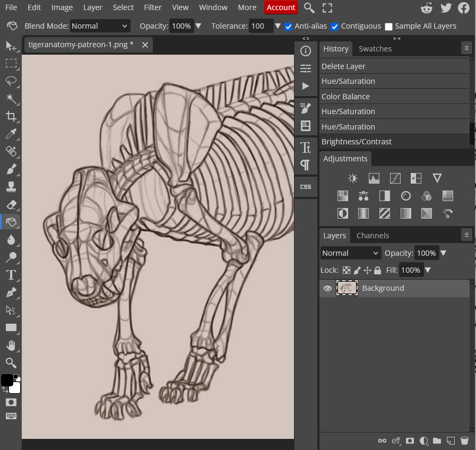Select the Type tool
Viewport: 476px width, 450px height.
click(x=11, y=275)
